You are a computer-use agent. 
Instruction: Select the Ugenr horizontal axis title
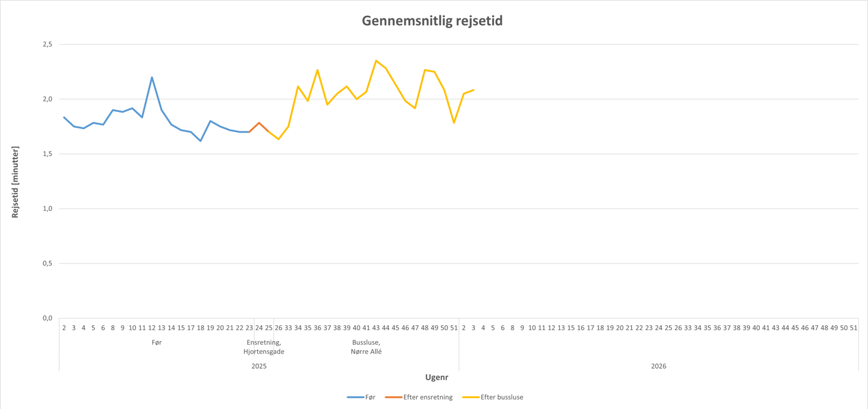tap(436, 378)
